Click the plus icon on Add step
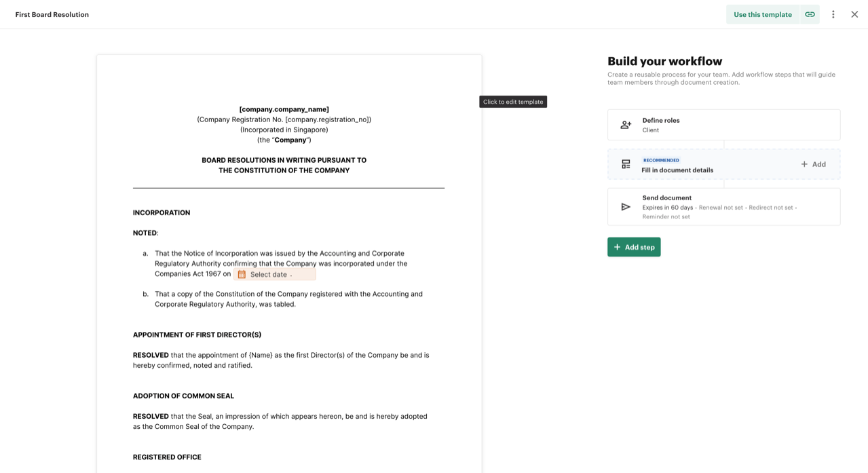The image size is (868, 473). coord(618,247)
